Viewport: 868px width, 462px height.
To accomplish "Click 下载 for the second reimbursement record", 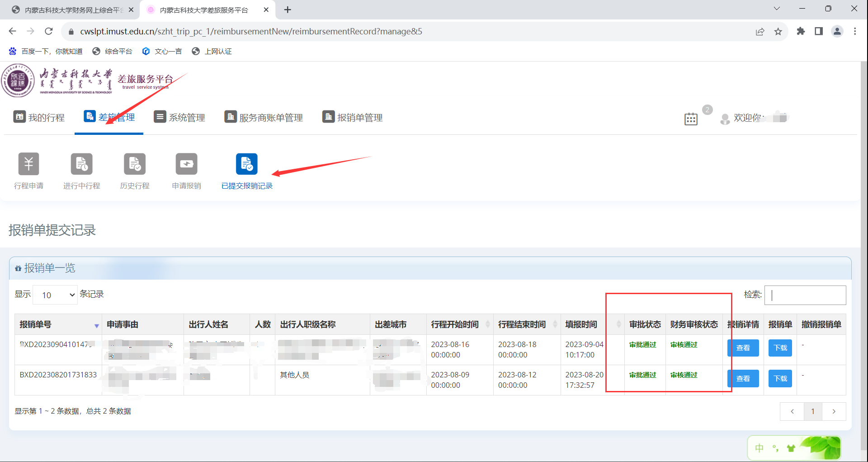I will point(780,378).
